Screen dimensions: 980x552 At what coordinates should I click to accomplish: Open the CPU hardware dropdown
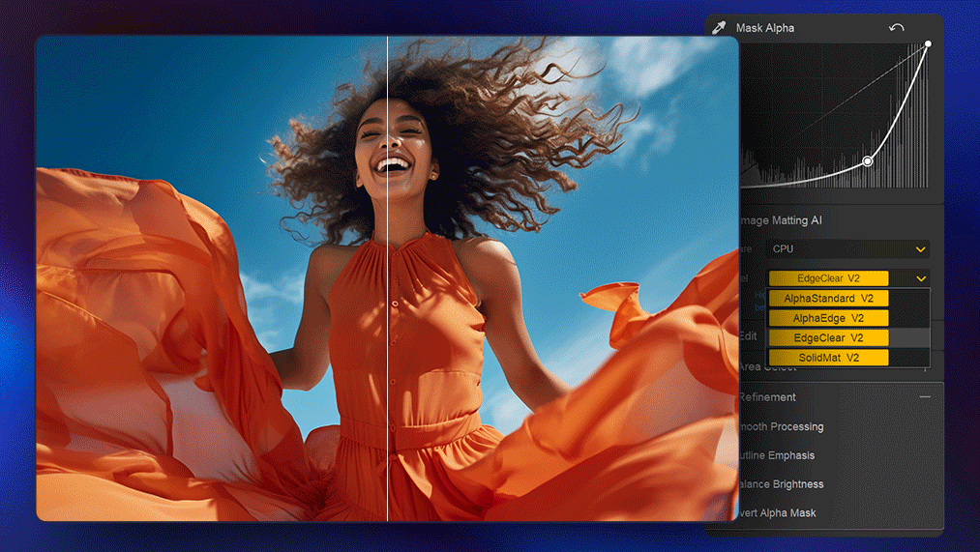click(847, 249)
